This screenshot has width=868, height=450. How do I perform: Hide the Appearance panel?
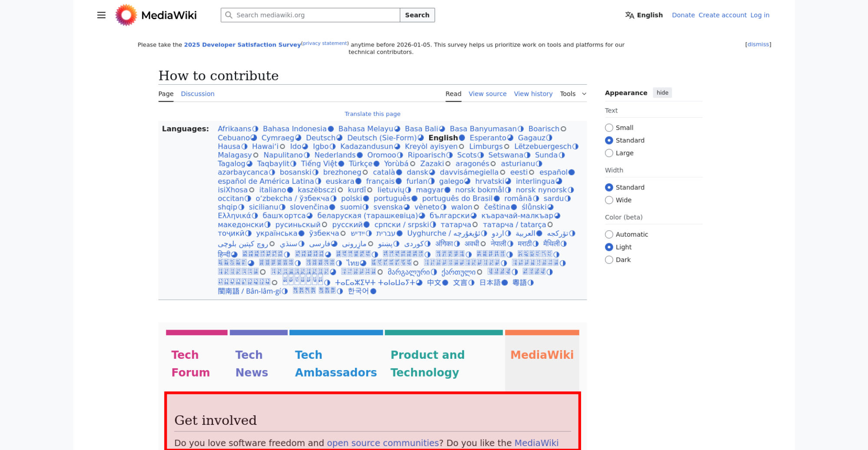(662, 93)
